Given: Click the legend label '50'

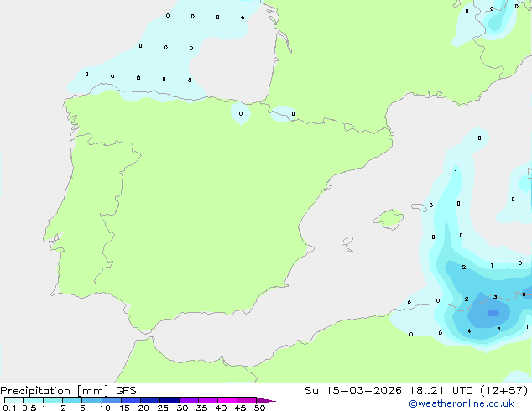Looking at the screenshot, I should tap(259, 408).
